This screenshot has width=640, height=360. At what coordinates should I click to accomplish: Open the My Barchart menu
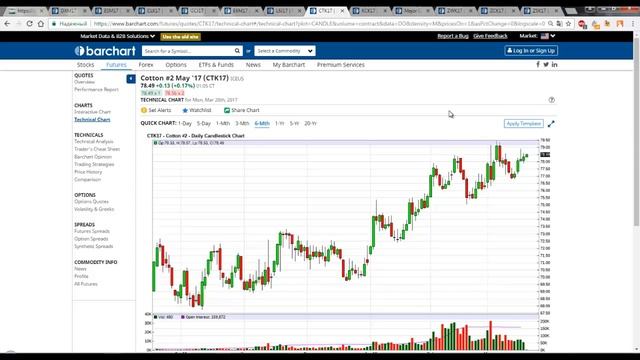click(x=289, y=65)
